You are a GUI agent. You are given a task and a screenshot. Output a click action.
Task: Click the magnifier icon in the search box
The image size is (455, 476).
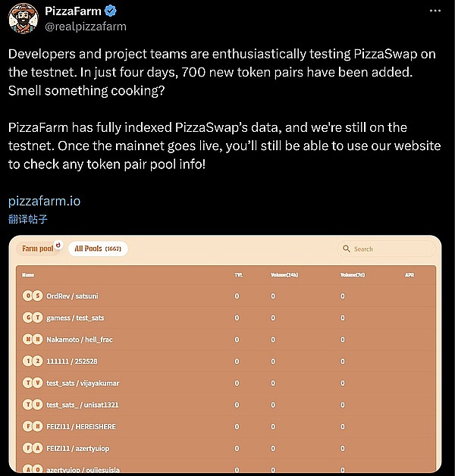347,249
